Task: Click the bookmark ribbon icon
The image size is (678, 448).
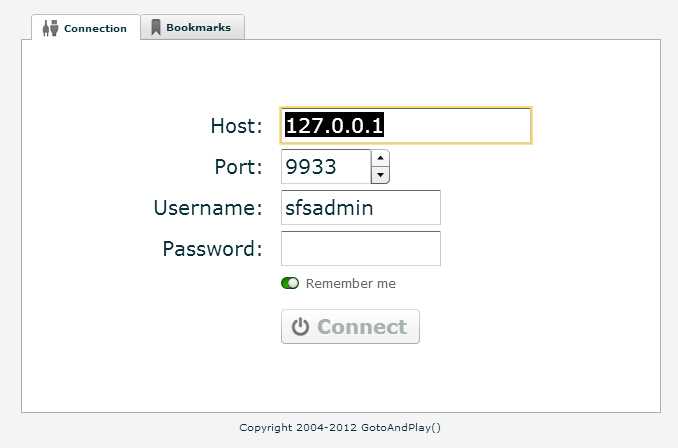Action: (156, 27)
